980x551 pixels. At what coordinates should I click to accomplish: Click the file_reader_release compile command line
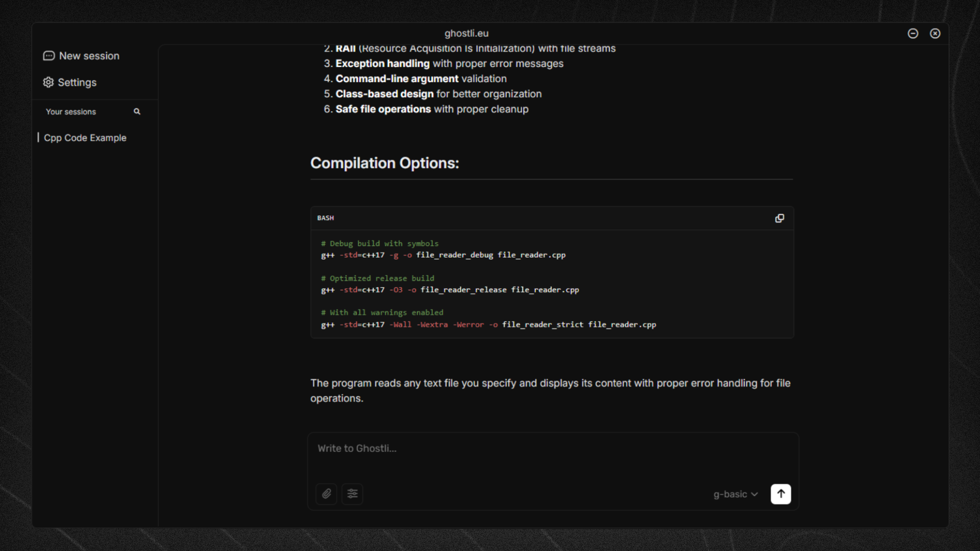pyautogui.click(x=450, y=289)
